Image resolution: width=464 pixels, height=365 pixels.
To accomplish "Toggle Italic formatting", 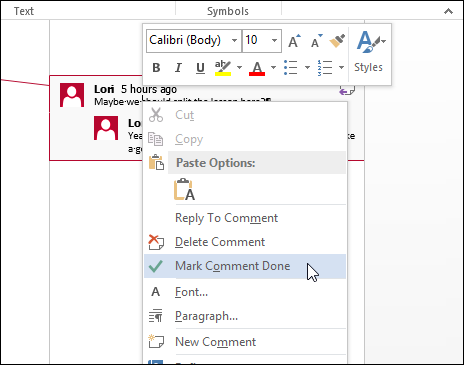I will [178, 68].
